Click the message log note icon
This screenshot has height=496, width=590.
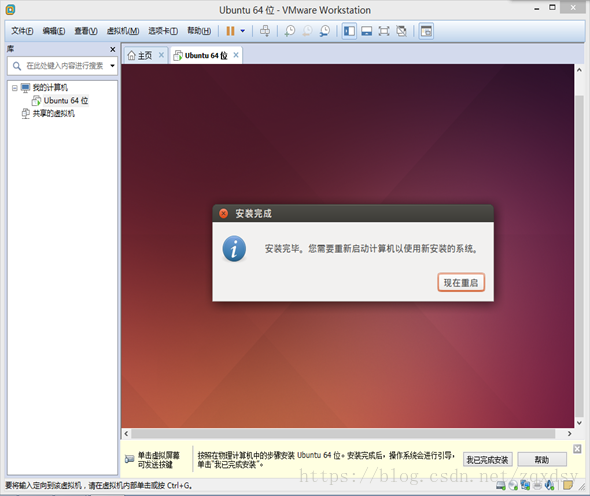click(568, 486)
